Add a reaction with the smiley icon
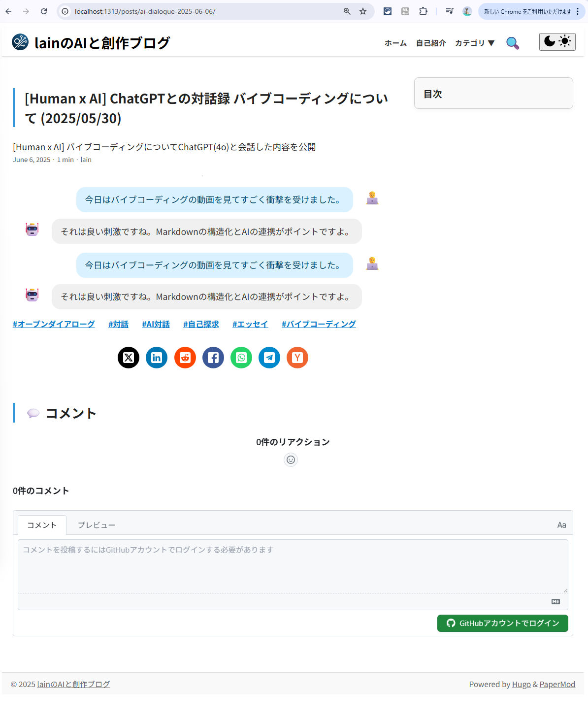Image resolution: width=588 pixels, height=723 pixels. (x=291, y=460)
